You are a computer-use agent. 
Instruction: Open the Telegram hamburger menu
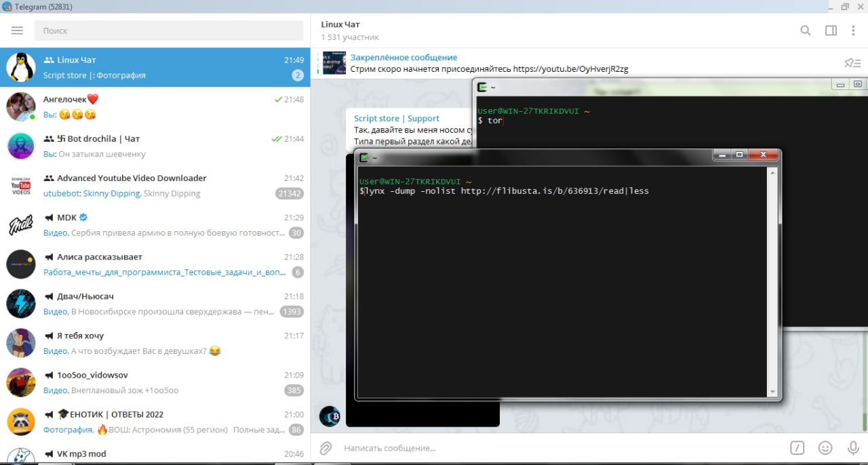coord(18,31)
